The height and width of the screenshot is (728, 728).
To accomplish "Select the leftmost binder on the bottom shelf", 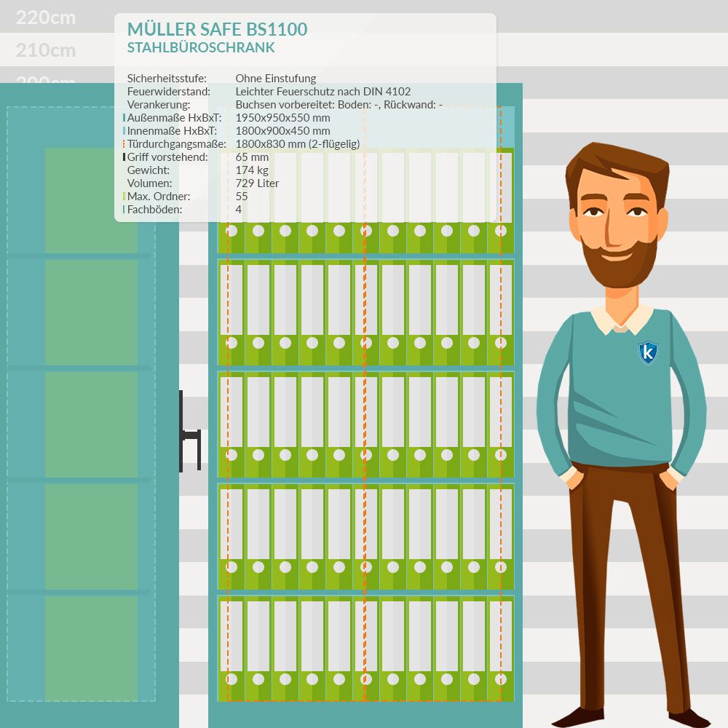I will (x=232, y=649).
